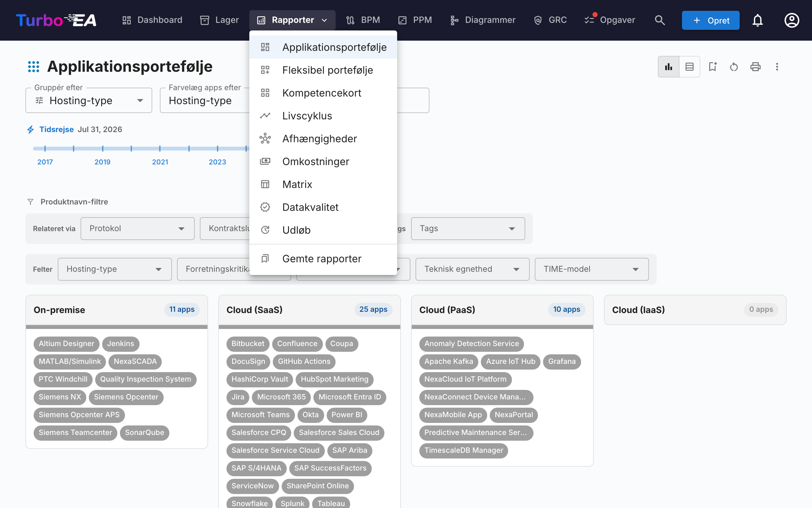This screenshot has height=508, width=812.
Task: Open Opgaver tasks page
Action: (610, 20)
